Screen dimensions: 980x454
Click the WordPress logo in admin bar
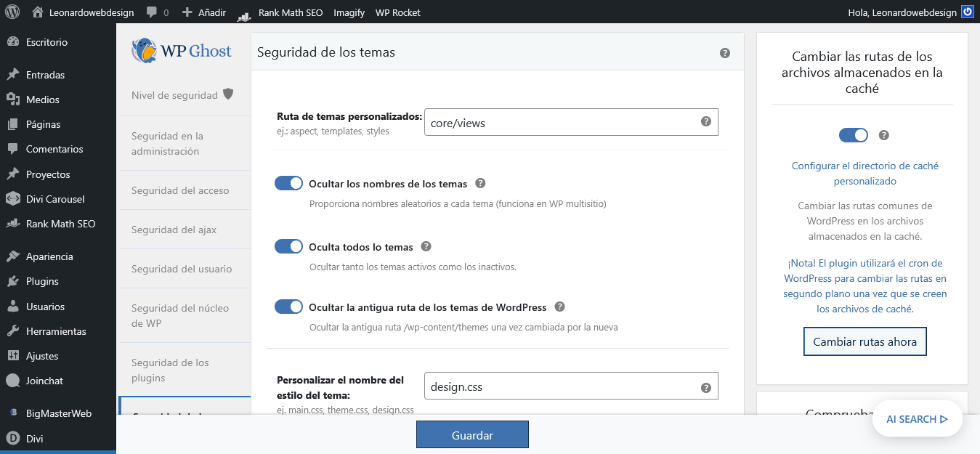12,12
